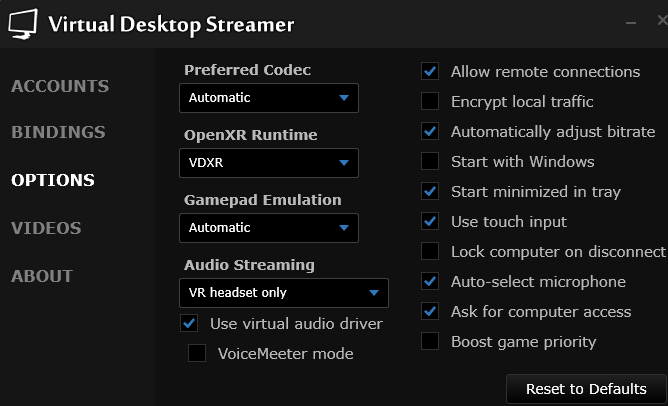The image size is (668, 406).
Task: Open the Preferred Codec dropdown
Action: 269,98
